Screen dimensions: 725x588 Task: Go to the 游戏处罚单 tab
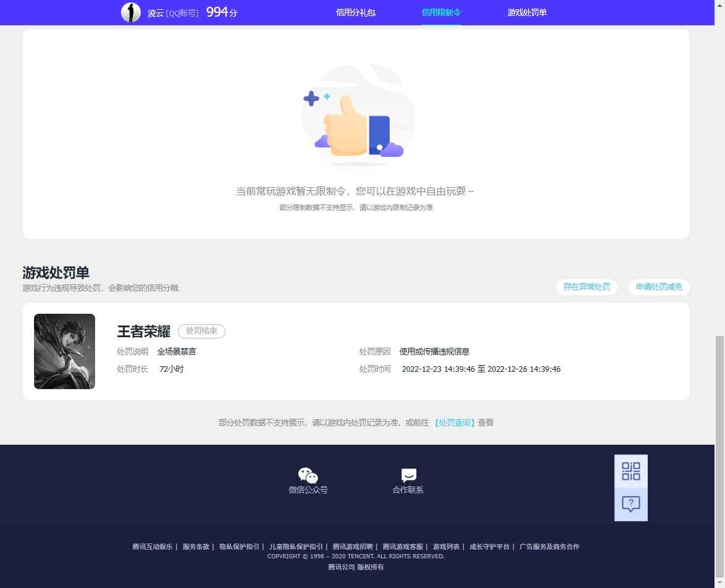click(x=527, y=12)
